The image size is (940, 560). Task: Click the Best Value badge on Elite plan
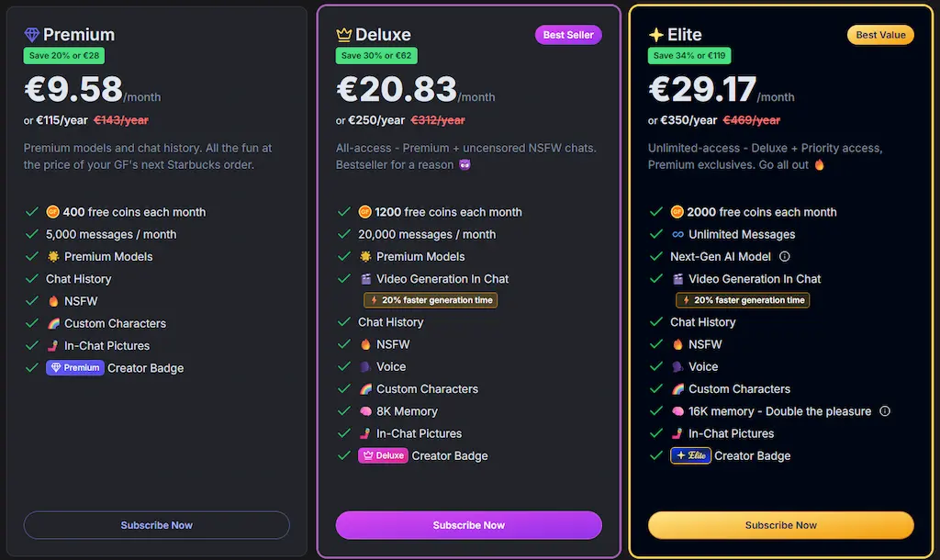880,34
